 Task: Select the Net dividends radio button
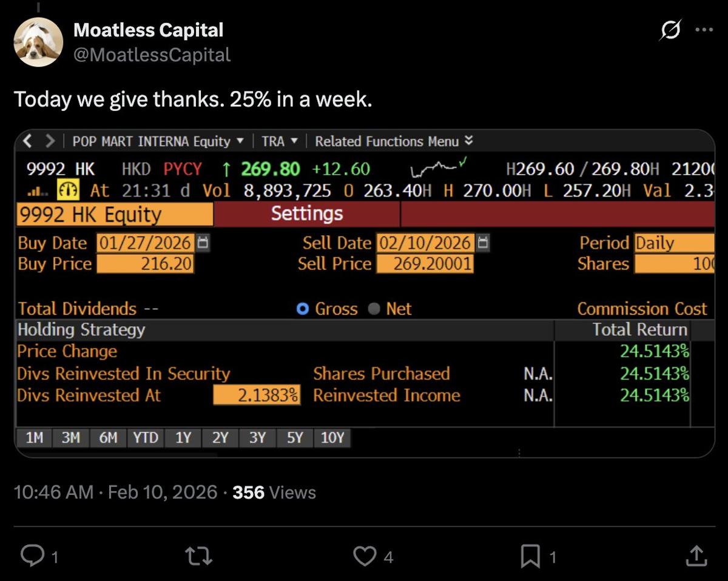(376, 309)
